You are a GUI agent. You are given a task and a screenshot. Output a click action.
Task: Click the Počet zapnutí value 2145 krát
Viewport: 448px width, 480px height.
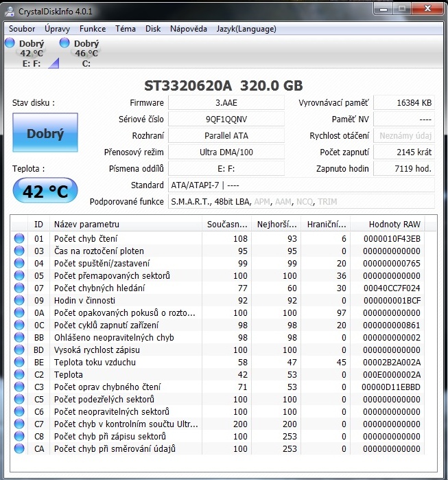pos(404,152)
